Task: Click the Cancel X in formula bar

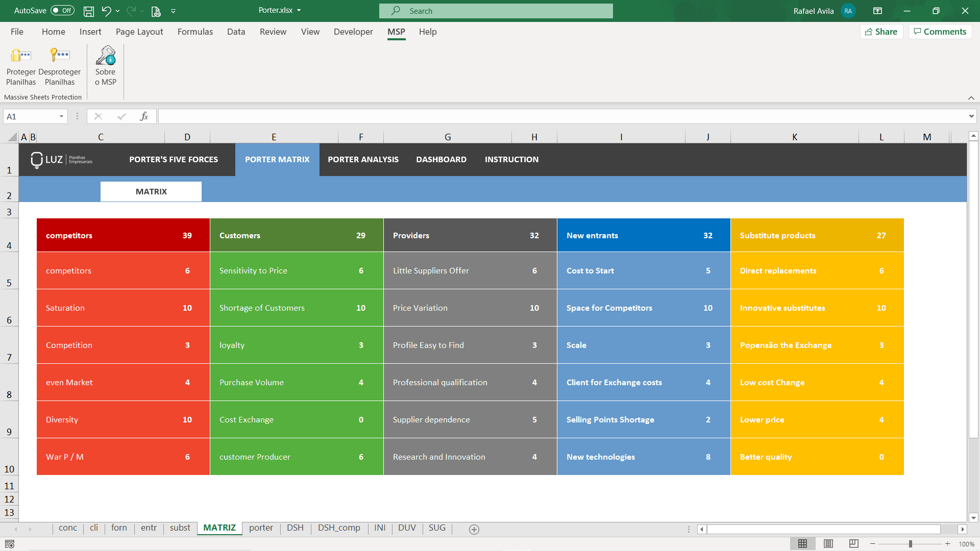Action: point(98,116)
